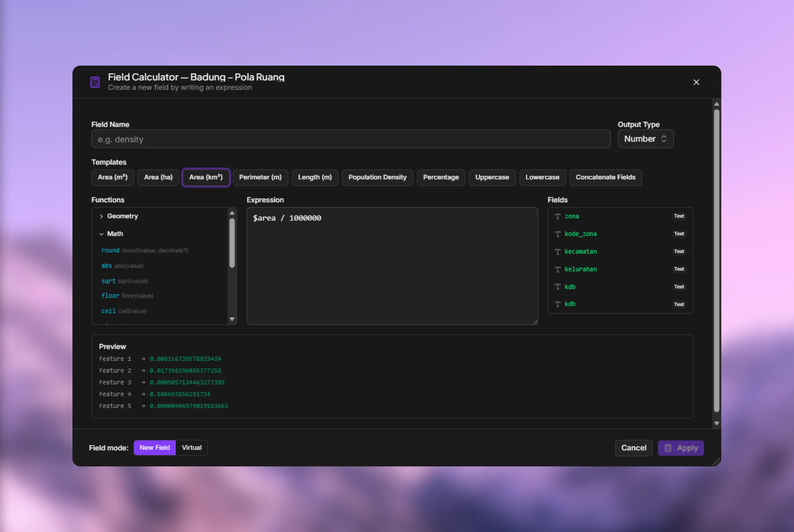
Task: Choose the Lowercase template
Action: click(x=543, y=178)
